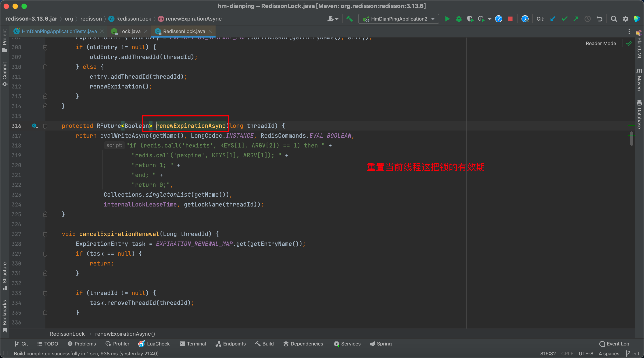Open the Structure tool window
Screen dimensions: 644x358
[x=4, y=276]
